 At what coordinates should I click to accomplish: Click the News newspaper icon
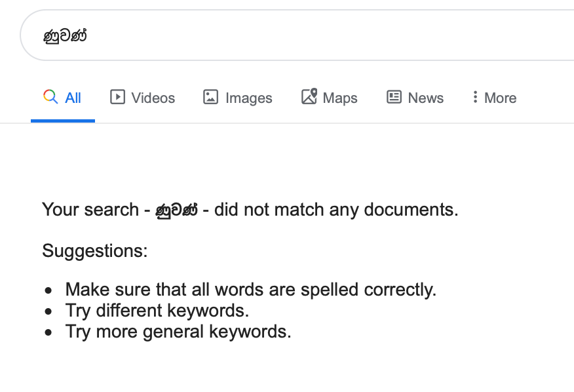(x=394, y=97)
